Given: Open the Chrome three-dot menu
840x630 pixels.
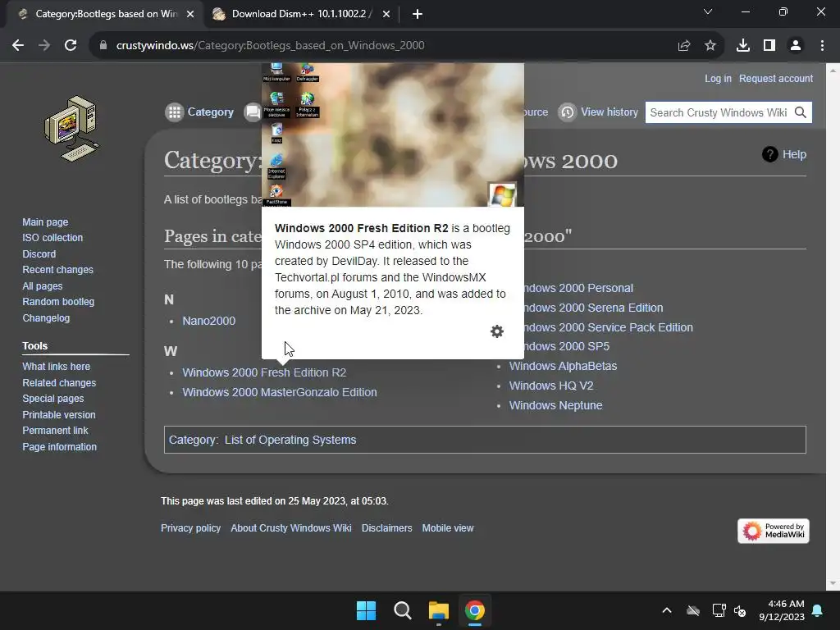Looking at the screenshot, I should pos(822,46).
